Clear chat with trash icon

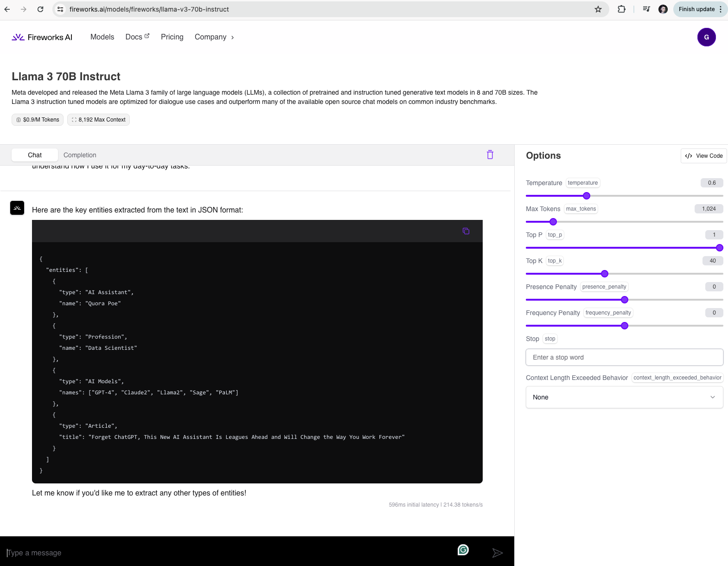490,155
